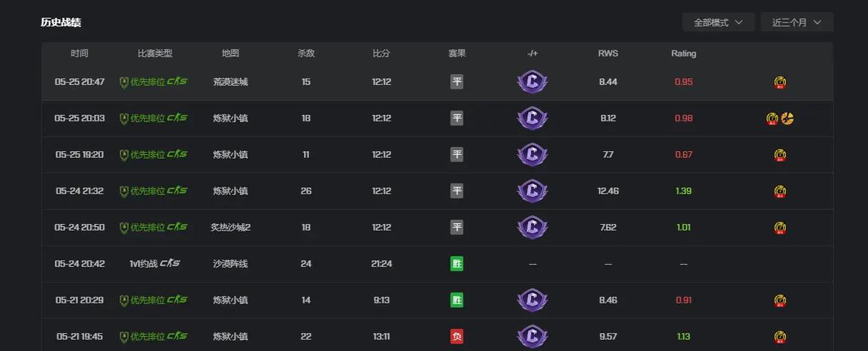Click the purple rank badge in 05-21 20:29 row
The height and width of the screenshot is (351, 868).
click(x=532, y=300)
